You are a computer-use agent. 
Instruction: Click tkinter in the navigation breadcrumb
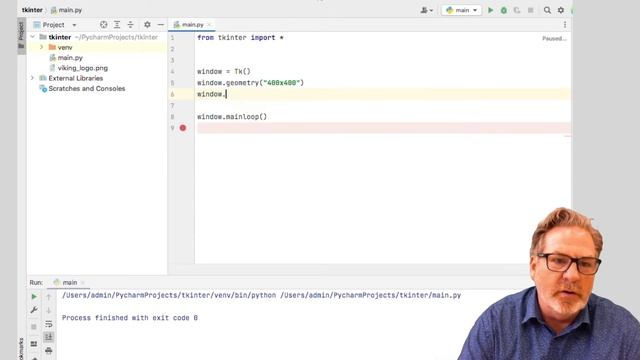pos(32,10)
